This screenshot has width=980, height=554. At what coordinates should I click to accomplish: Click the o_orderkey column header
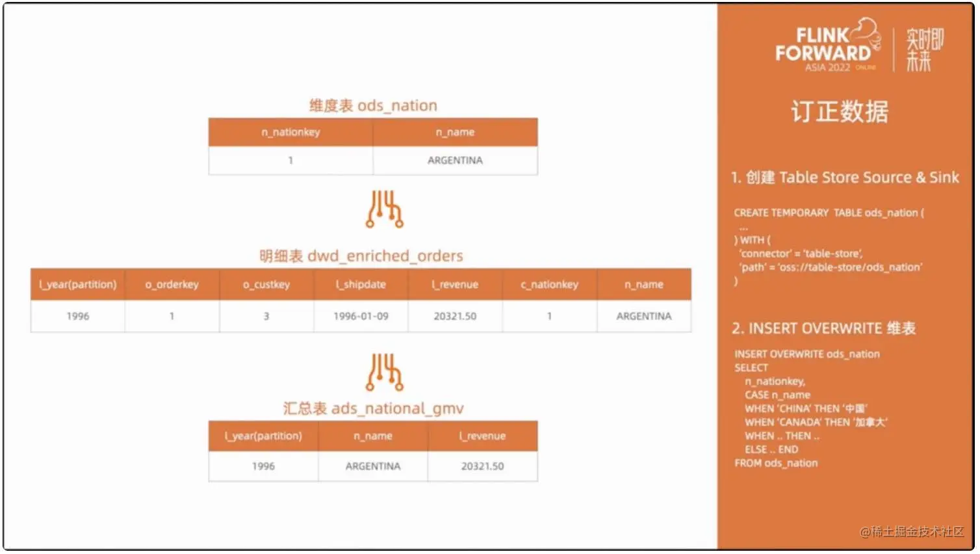pyautogui.click(x=172, y=284)
